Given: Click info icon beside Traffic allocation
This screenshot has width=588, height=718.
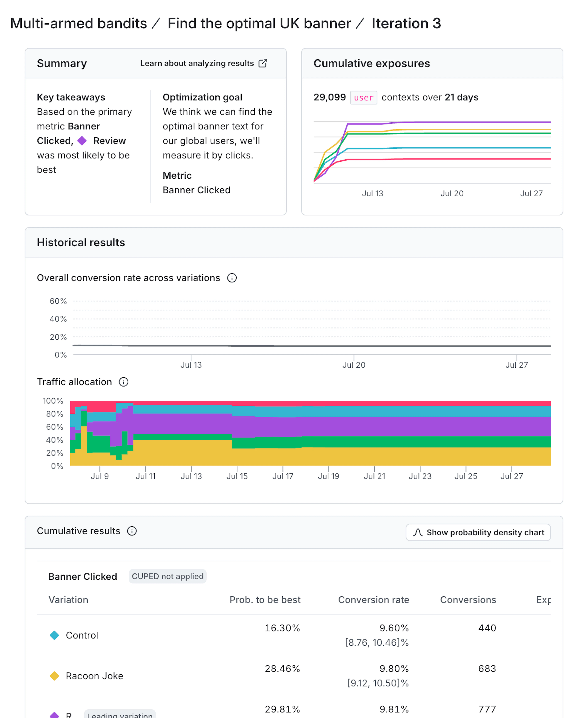Looking at the screenshot, I should [124, 382].
